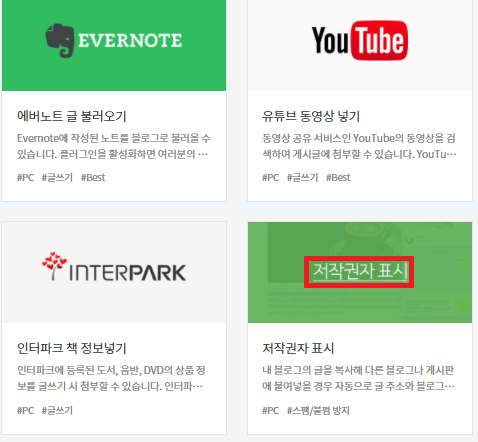Open the Interpark logo banner image
Screen dimensions: 478x442
click(114, 272)
